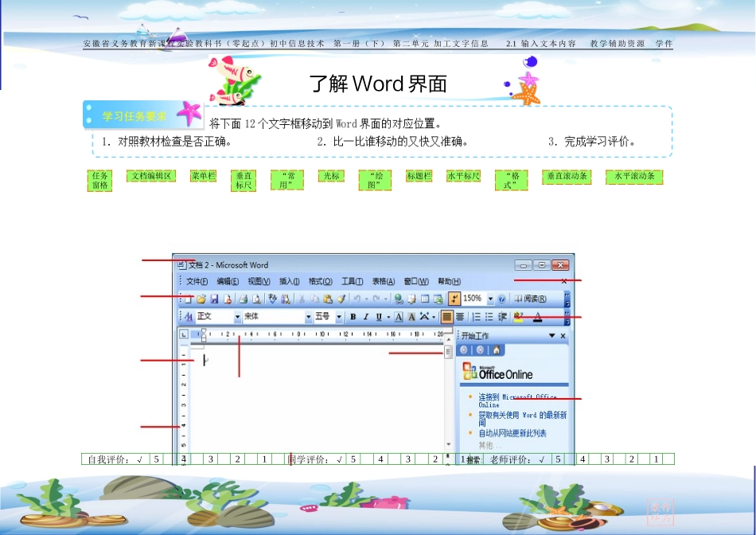The height and width of the screenshot is (535, 756).
Task: Click the 阅读(R) reading button
Action: pyautogui.click(x=530, y=299)
